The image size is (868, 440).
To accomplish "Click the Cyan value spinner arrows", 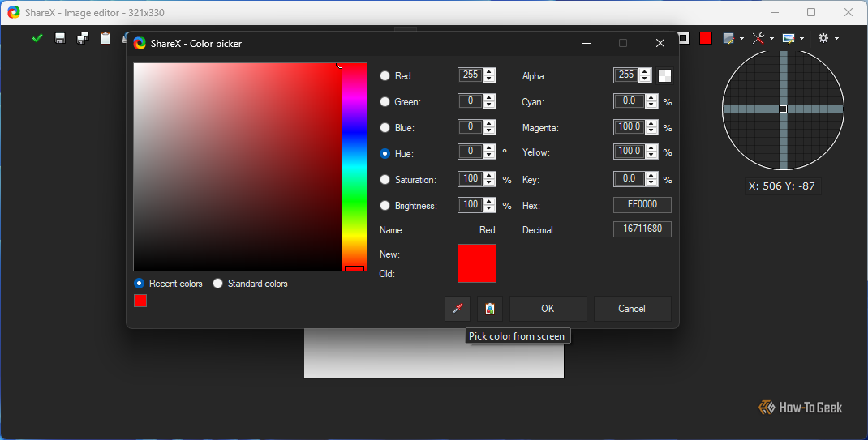I will click(651, 101).
